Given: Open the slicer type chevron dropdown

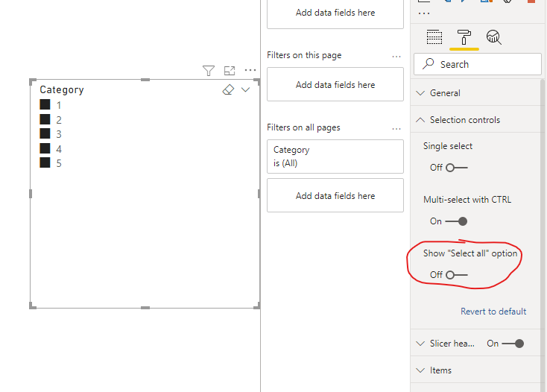Looking at the screenshot, I should (x=246, y=89).
